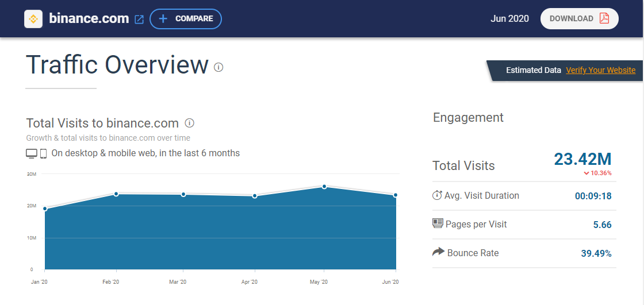Click the Total Visits label in Engagement
644x305 pixels.
[463, 166]
